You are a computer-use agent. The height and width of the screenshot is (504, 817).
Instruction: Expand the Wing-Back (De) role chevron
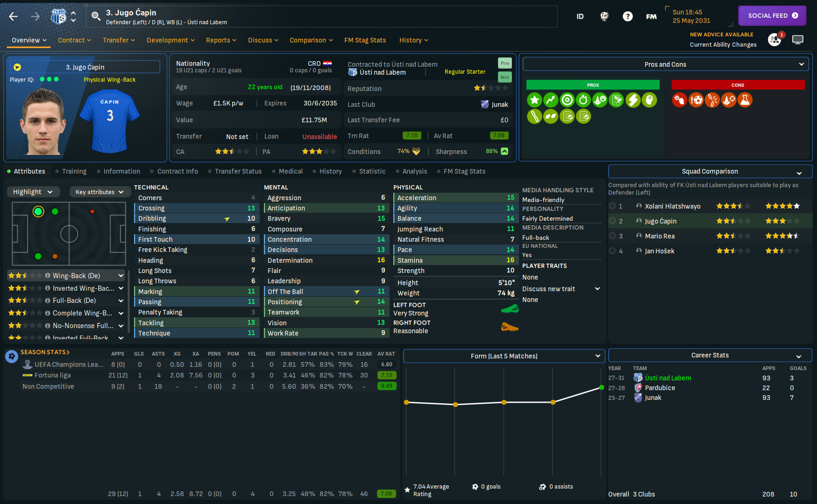[x=121, y=276]
